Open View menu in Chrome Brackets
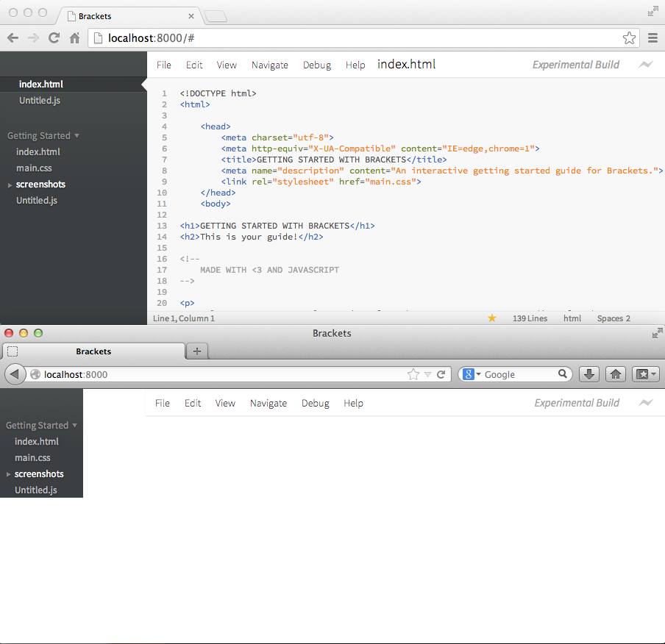The width and height of the screenshot is (665, 644). (227, 65)
